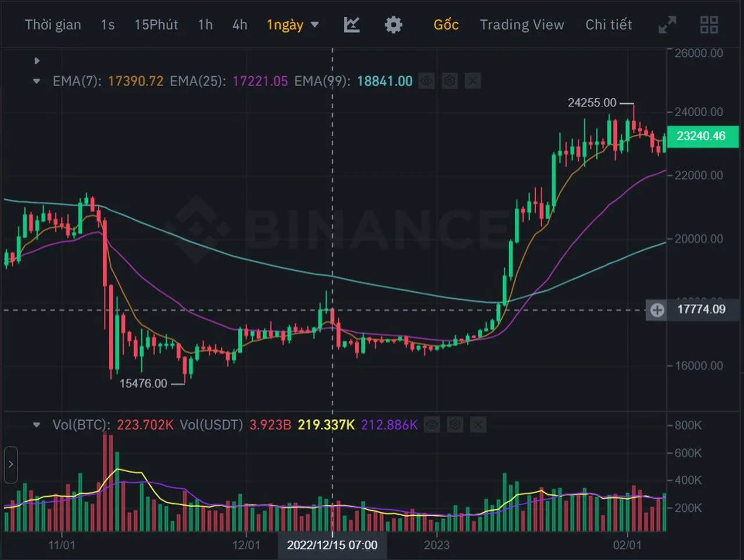The height and width of the screenshot is (560, 744).
Task: Expand chart to fullscreen
Action: 667,25
